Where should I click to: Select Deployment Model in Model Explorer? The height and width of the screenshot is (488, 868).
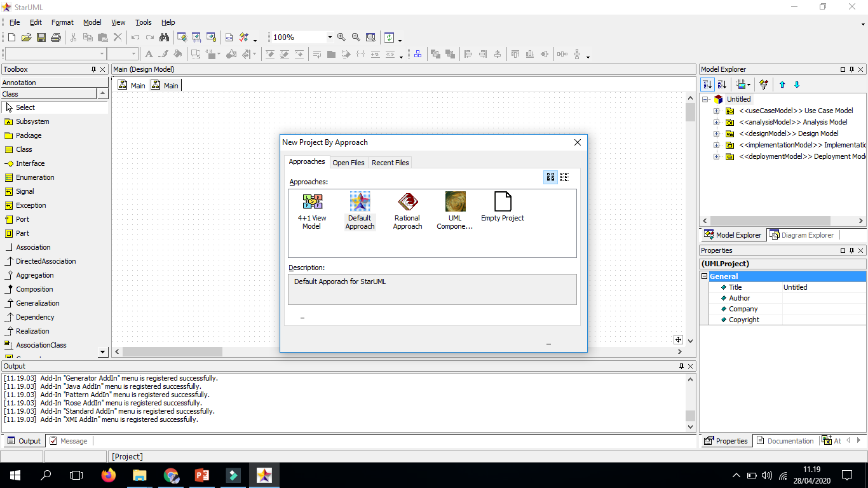[802, 156]
